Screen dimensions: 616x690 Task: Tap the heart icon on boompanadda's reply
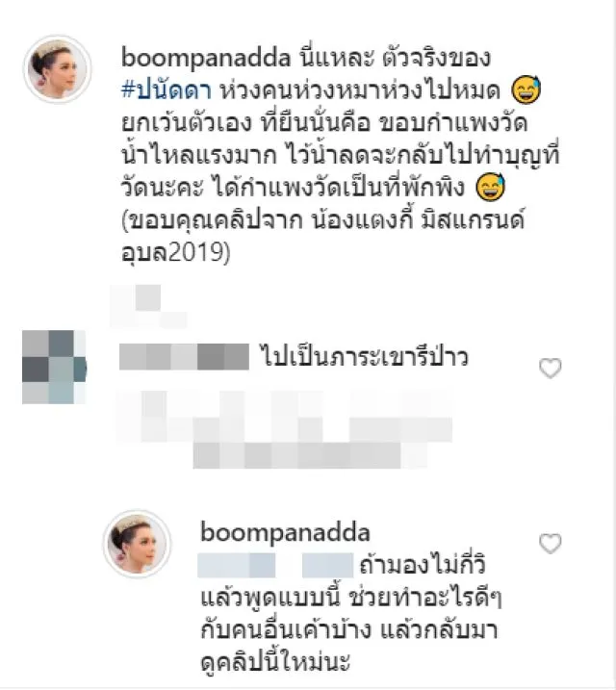coord(550,544)
